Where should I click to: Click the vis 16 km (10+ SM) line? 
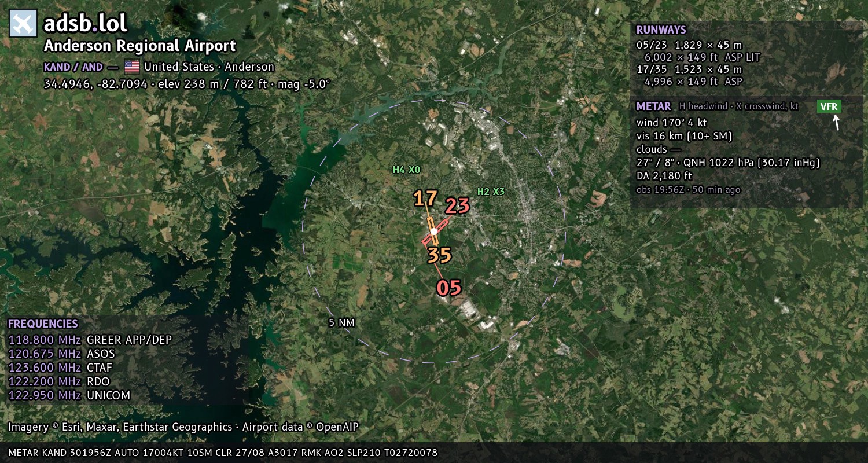click(x=684, y=136)
